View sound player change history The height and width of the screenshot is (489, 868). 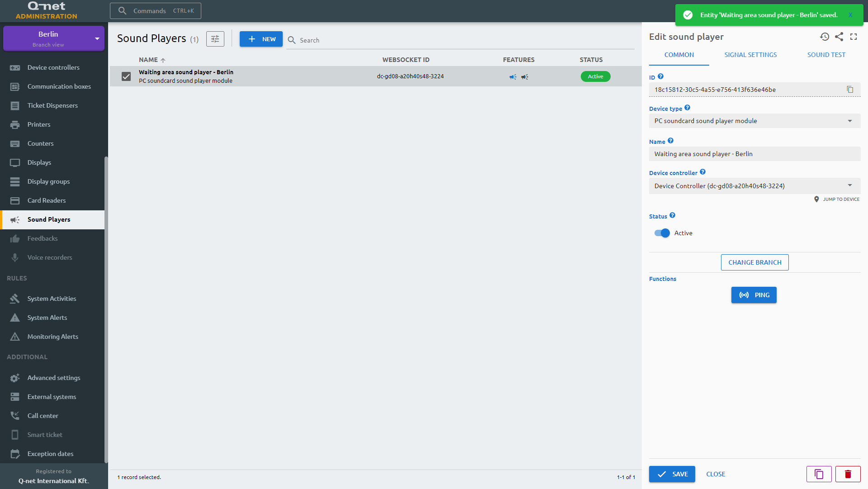(825, 37)
